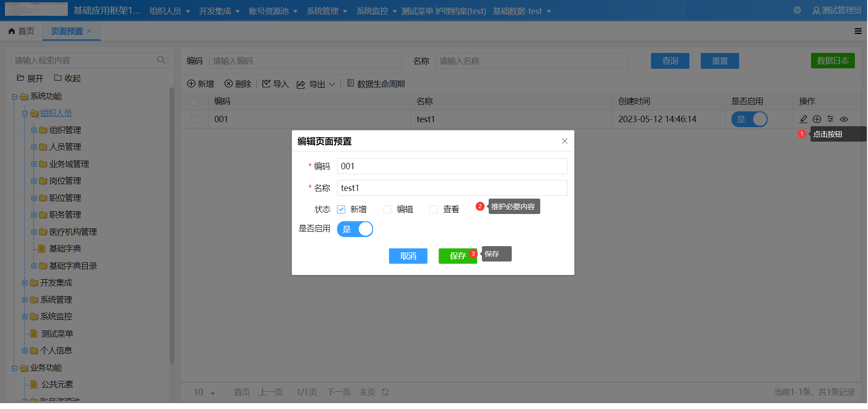Click the filter sliders icon in the operation column

[830, 119]
